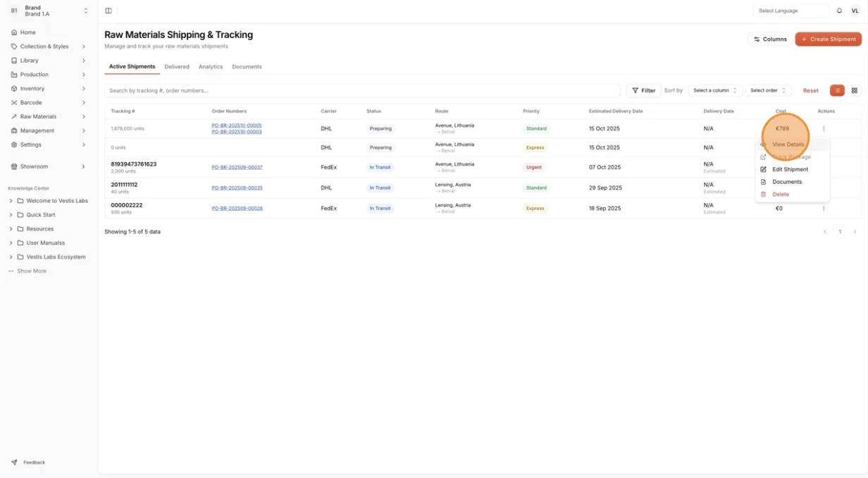
Task: Select pagination page 1
Action: coord(840,232)
